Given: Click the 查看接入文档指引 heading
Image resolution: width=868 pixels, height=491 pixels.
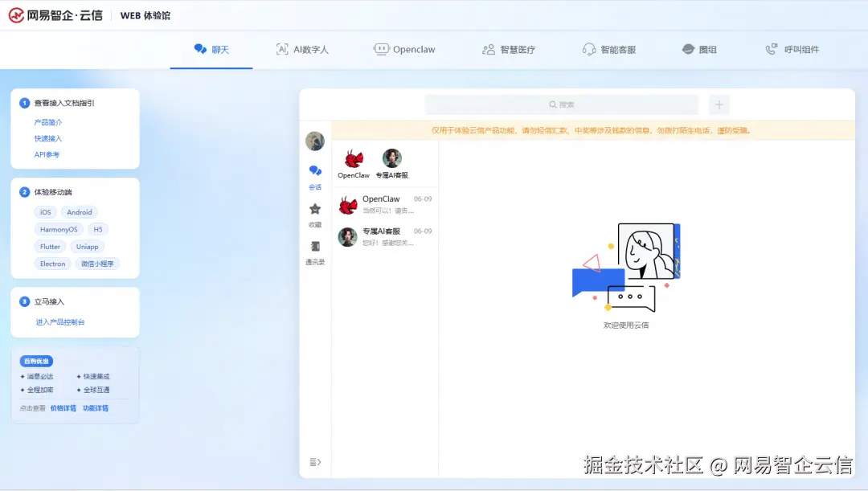Looking at the screenshot, I should (64, 103).
